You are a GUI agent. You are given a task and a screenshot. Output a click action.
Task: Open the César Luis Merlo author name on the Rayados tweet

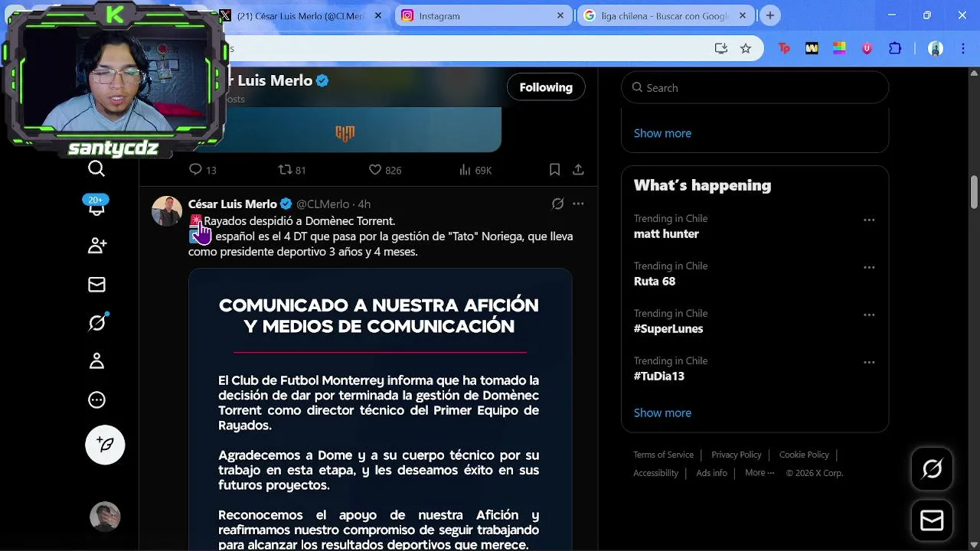[x=232, y=204]
